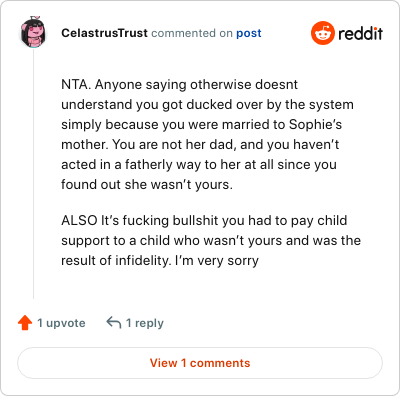Image resolution: width=400 pixels, height=396 pixels.
Task: Click the word "infidelity" in the comment
Action: pos(143,261)
